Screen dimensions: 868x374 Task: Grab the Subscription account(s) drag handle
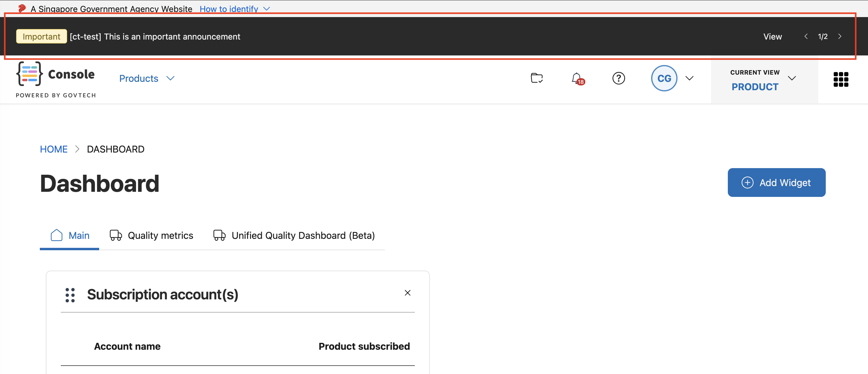pyautogui.click(x=70, y=295)
